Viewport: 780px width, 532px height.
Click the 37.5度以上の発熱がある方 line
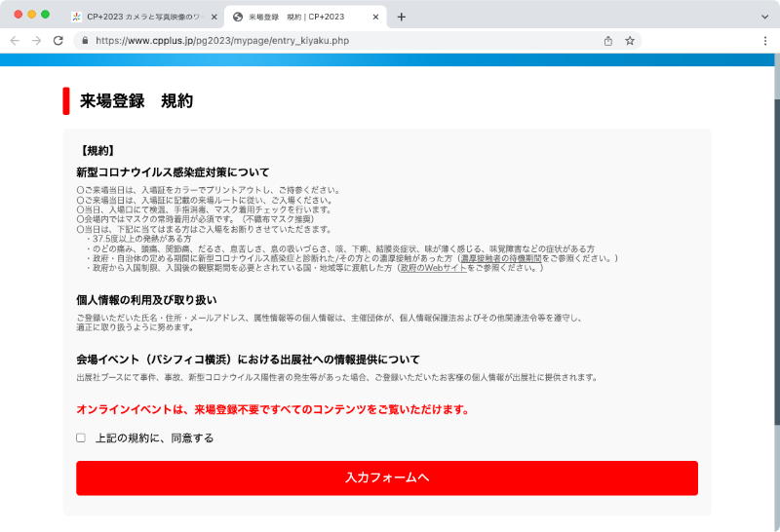point(138,239)
